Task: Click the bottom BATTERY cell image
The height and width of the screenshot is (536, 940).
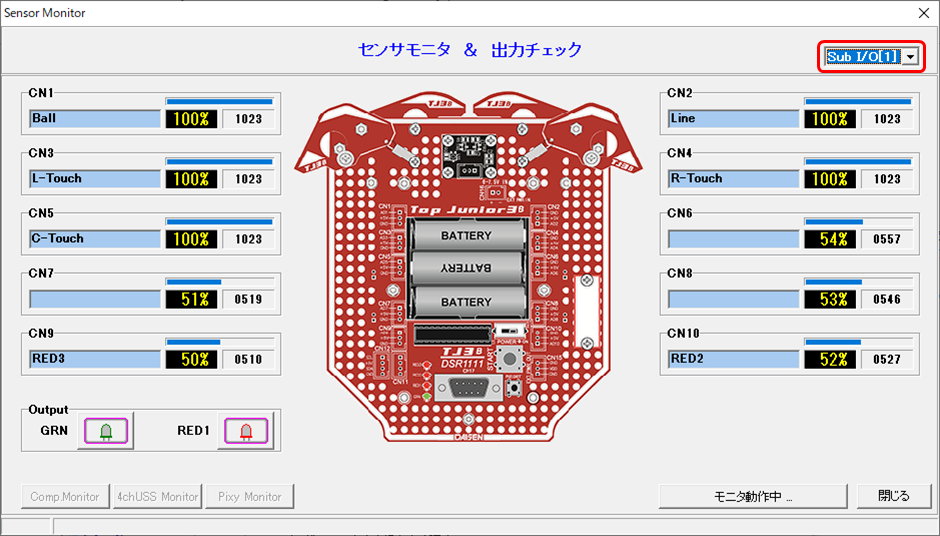Action: pyautogui.click(x=468, y=302)
